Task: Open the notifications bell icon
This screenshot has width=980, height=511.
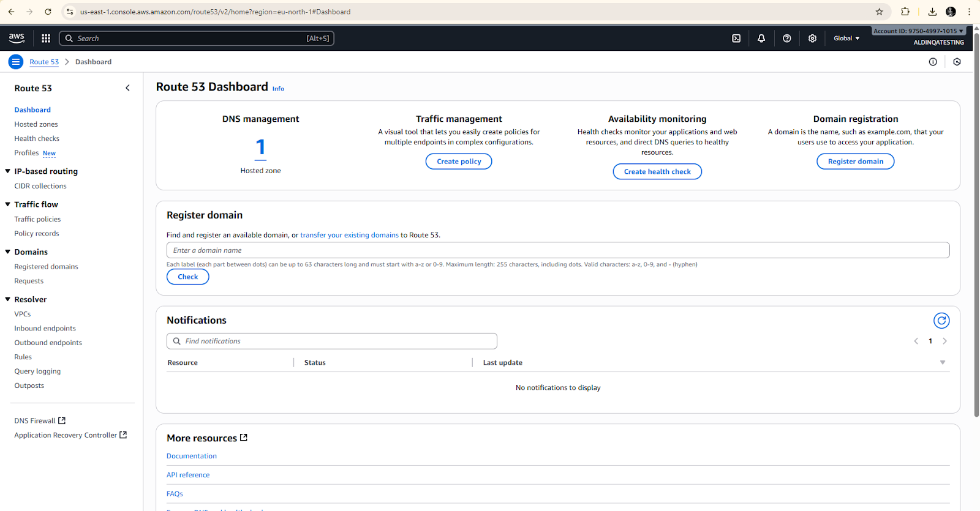Action: [761, 39]
